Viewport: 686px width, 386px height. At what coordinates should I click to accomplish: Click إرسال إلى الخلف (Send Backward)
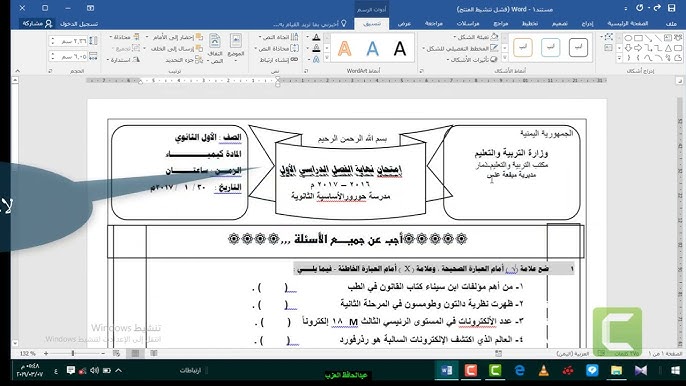174,48
